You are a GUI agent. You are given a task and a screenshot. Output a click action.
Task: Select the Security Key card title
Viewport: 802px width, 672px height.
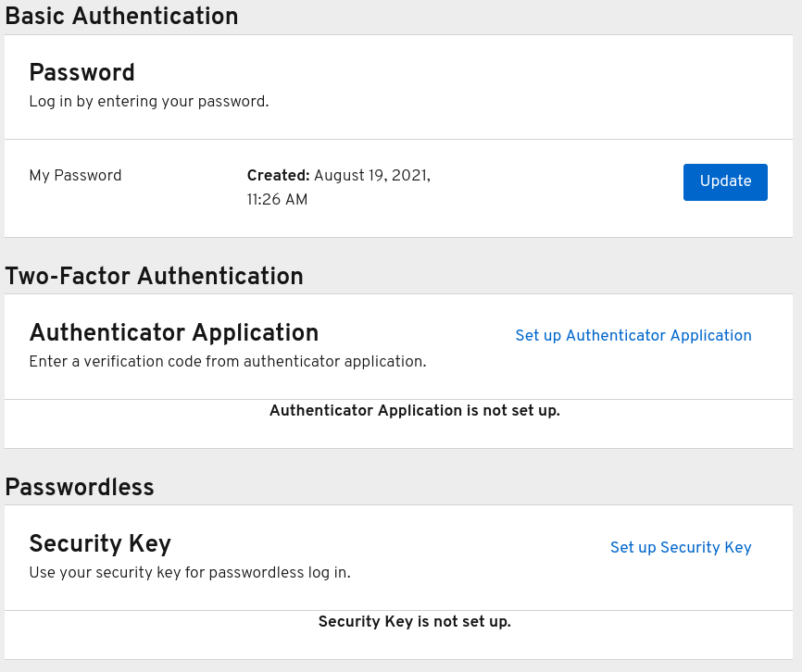pyautogui.click(x=99, y=545)
